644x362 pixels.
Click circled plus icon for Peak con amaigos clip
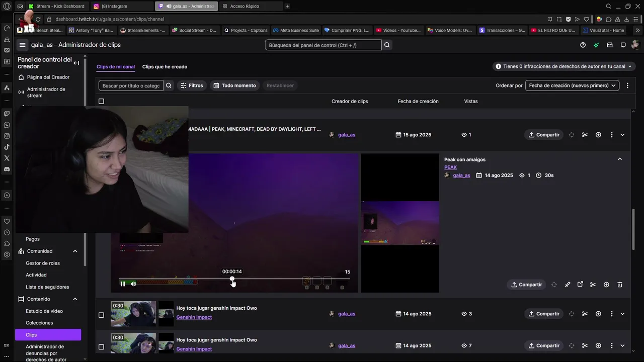606,285
